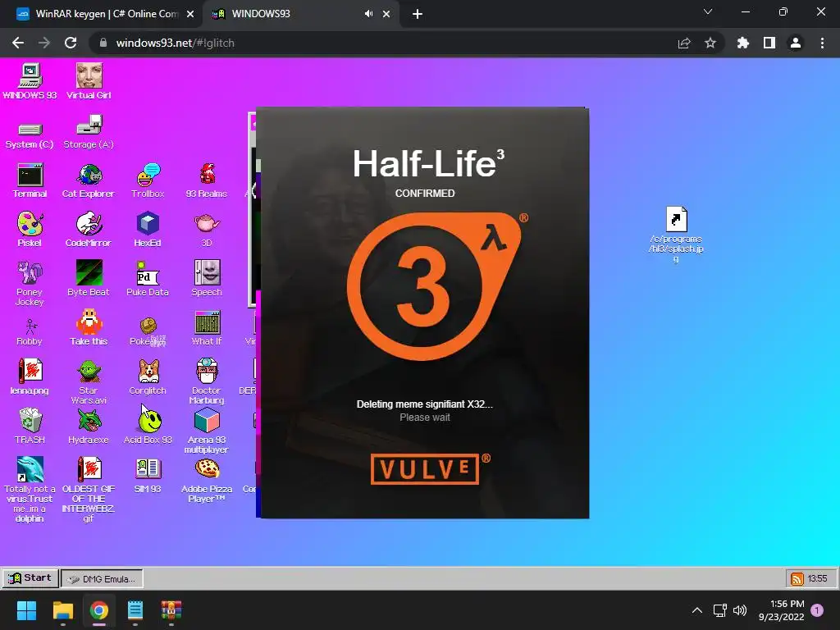The image size is (840, 630).
Task: Open the notification badge
Action: coord(817,610)
